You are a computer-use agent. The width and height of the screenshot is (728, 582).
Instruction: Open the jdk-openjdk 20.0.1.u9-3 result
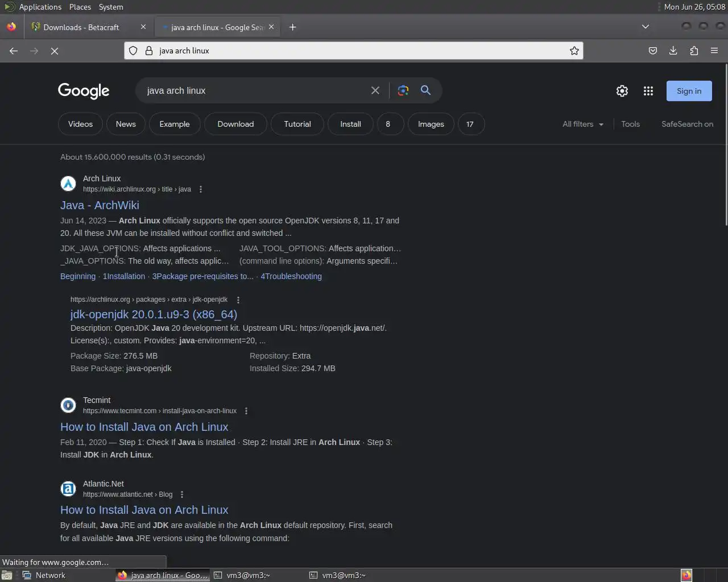pyautogui.click(x=154, y=314)
